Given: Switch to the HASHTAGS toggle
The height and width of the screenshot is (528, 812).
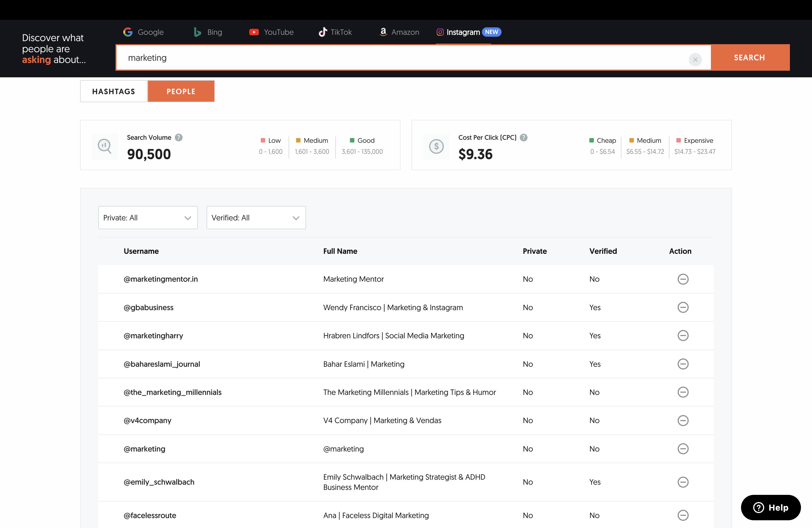Looking at the screenshot, I should pos(114,91).
